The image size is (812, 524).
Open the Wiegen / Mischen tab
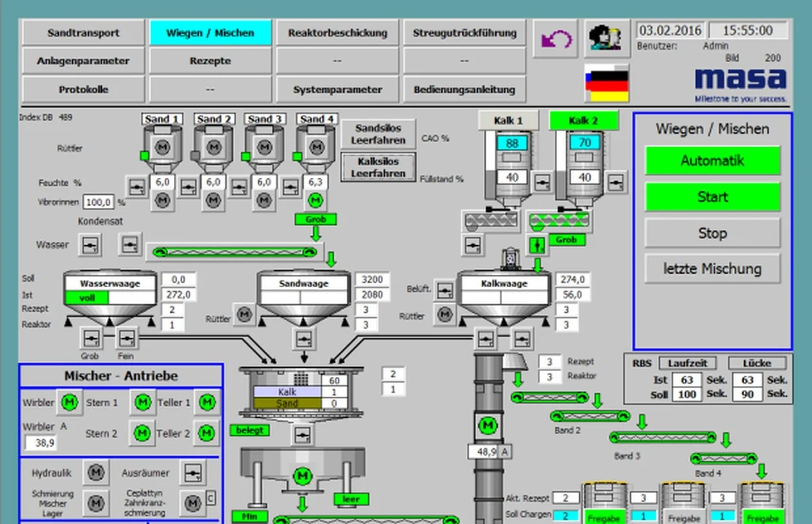210,32
